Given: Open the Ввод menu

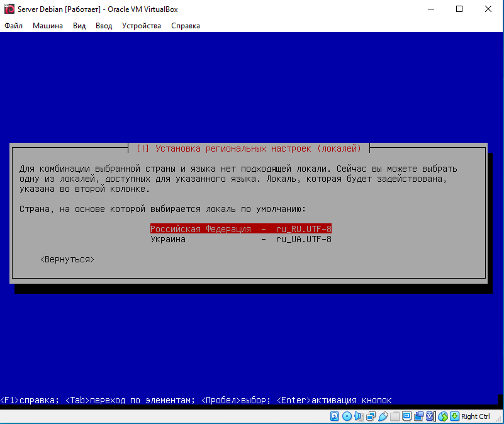Looking at the screenshot, I should (104, 26).
